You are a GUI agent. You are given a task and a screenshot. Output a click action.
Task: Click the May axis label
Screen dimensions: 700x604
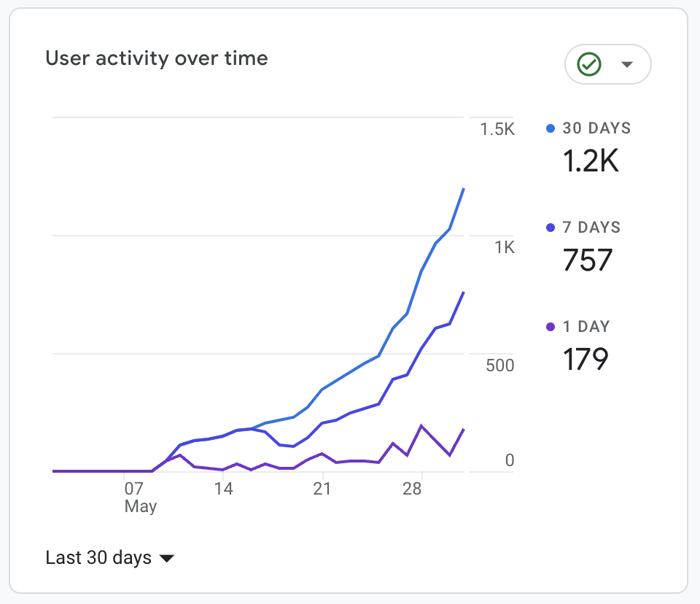tap(140, 506)
